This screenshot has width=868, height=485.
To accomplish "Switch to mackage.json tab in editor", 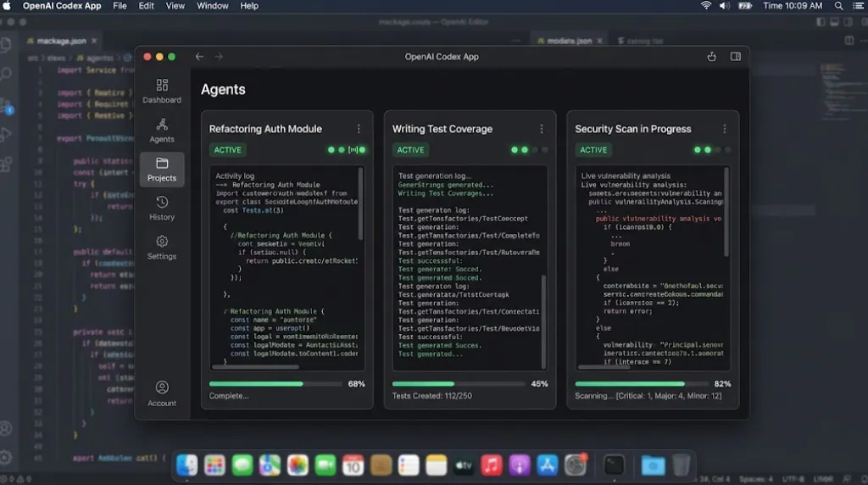I will pyautogui.click(x=61, y=41).
